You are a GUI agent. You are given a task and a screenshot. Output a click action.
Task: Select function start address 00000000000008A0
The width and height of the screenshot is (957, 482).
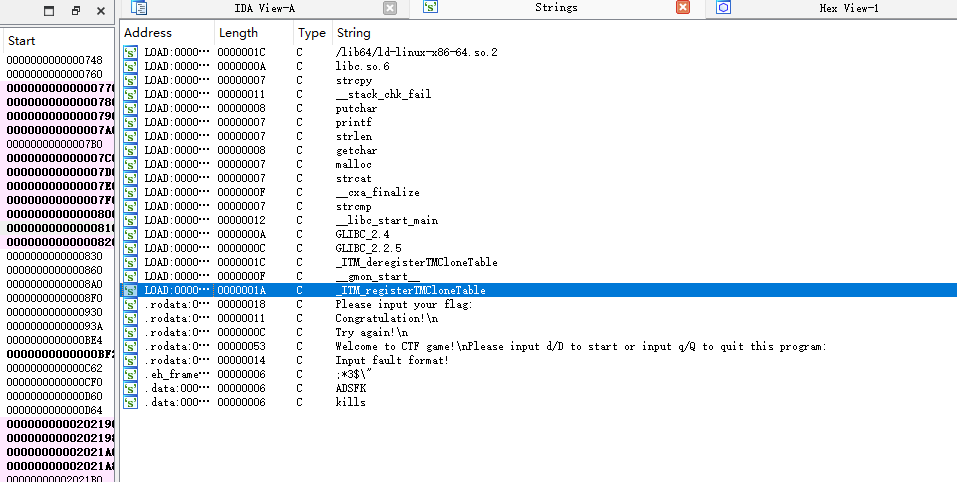click(x=54, y=284)
